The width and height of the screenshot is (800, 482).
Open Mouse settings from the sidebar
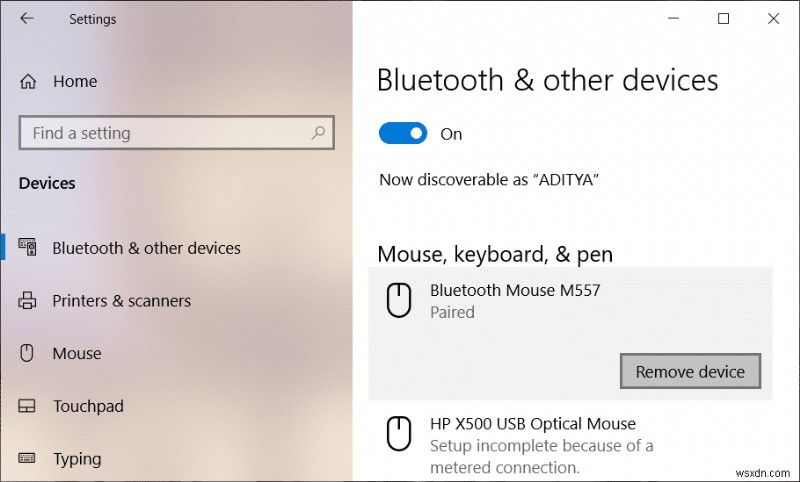(77, 353)
